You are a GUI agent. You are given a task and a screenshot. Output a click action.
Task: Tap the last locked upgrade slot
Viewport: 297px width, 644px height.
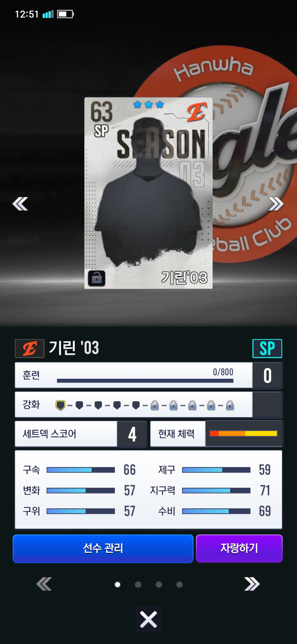pos(230,405)
